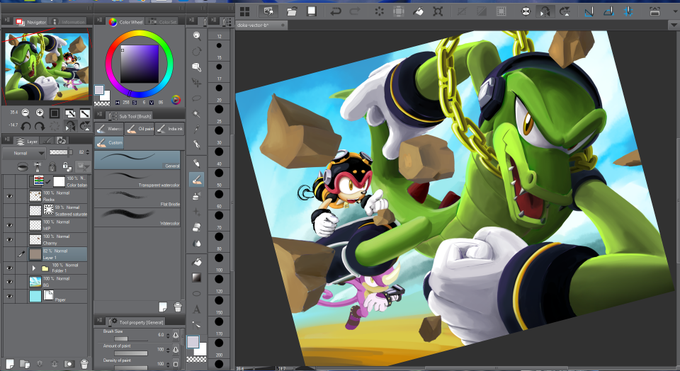This screenshot has height=371, width=680.
Task: Hide the BG layer
Action: point(10,282)
